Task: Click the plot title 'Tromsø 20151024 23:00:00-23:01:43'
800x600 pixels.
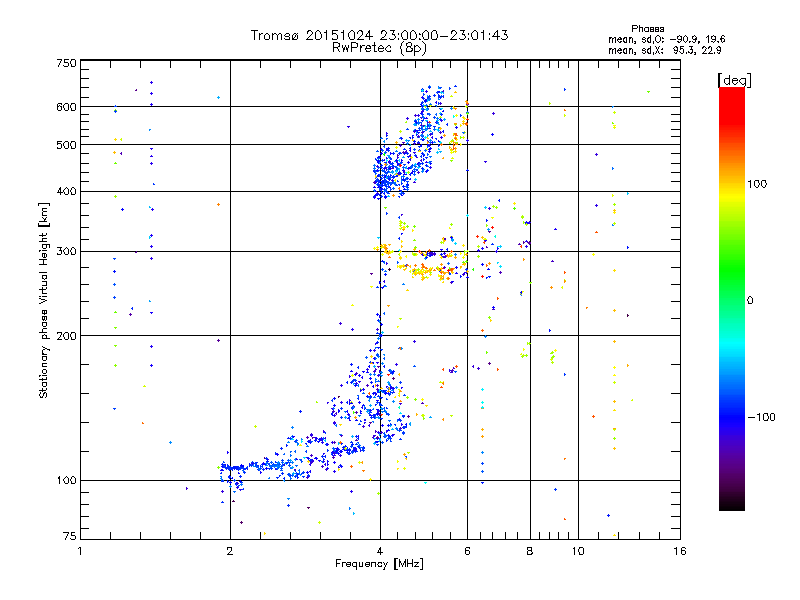Action: [x=379, y=35]
